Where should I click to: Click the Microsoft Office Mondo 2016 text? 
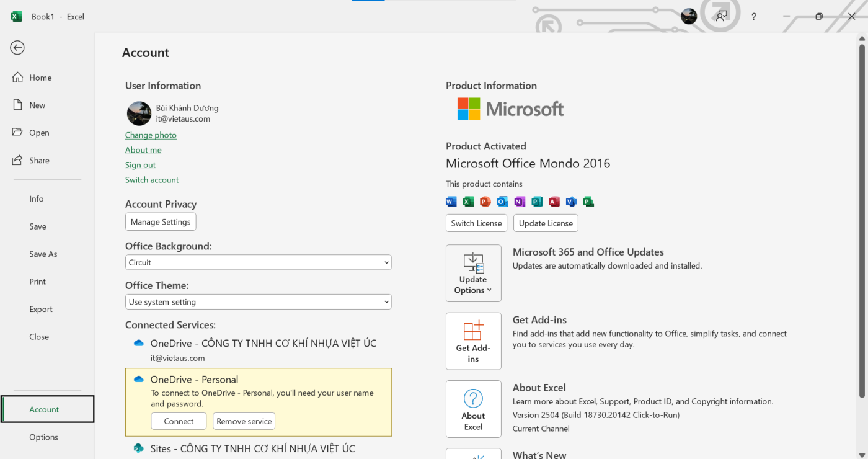tap(528, 164)
